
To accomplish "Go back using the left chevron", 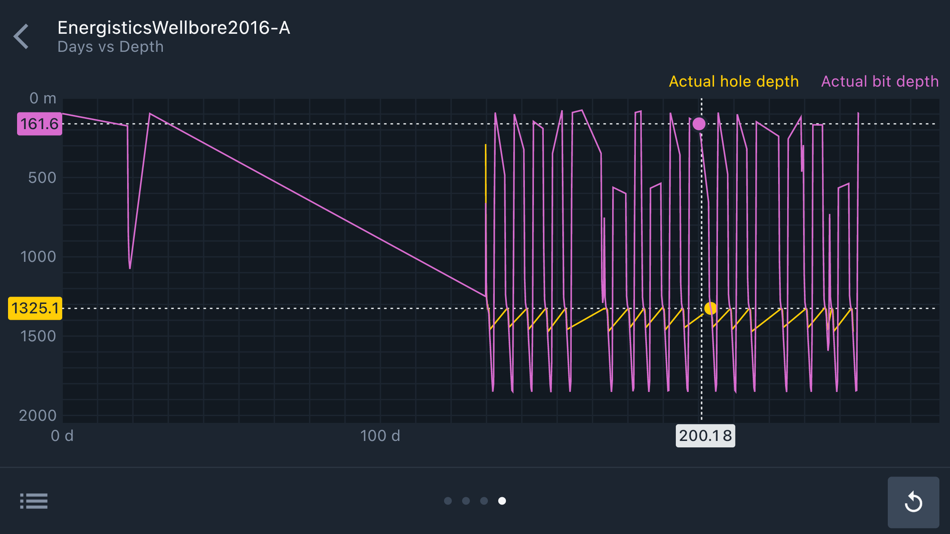I will point(21,36).
